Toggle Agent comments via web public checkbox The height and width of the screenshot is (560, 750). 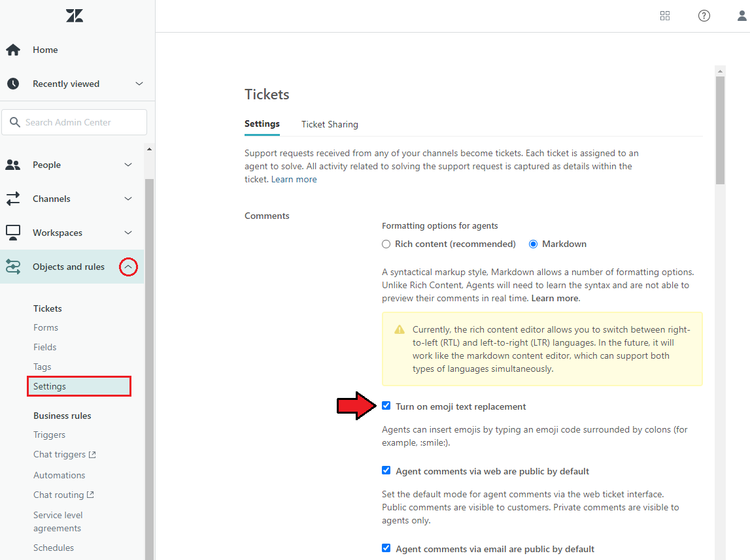coord(386,470)
